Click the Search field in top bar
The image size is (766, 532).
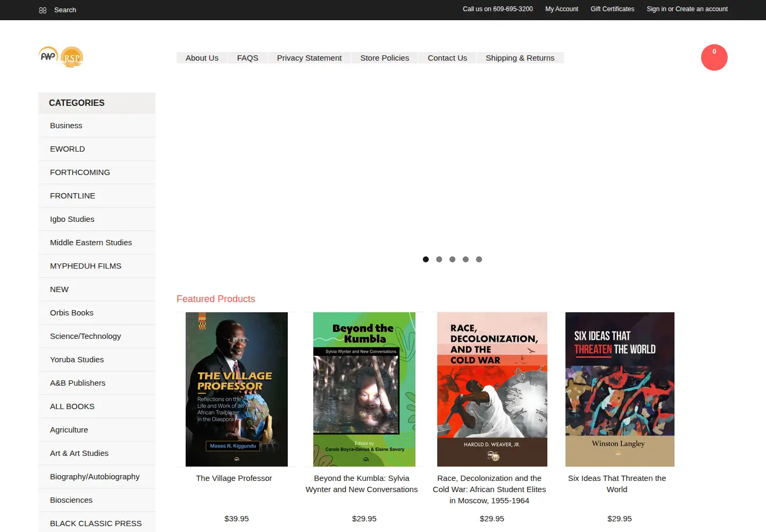[65, 10]
